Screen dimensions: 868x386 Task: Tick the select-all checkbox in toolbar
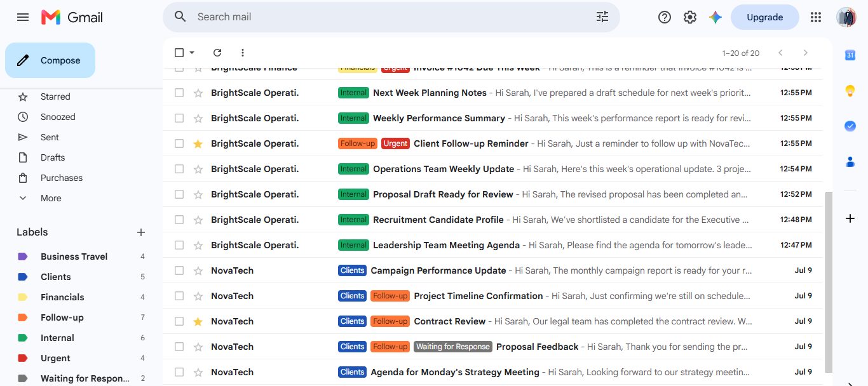179,53
